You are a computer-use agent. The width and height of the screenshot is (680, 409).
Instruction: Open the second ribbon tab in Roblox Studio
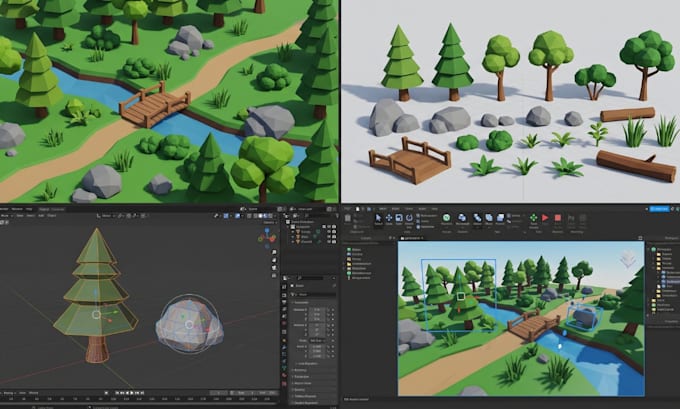tap(396, 209)
